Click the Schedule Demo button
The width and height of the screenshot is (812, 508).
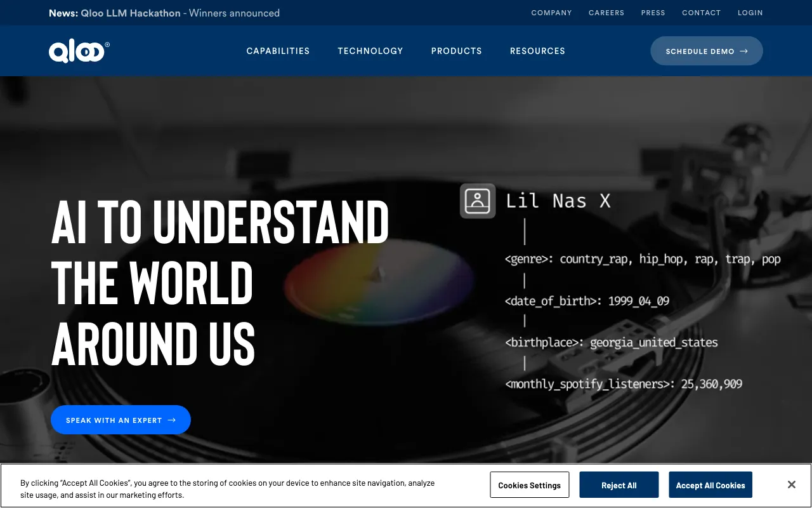click(707, 51)
